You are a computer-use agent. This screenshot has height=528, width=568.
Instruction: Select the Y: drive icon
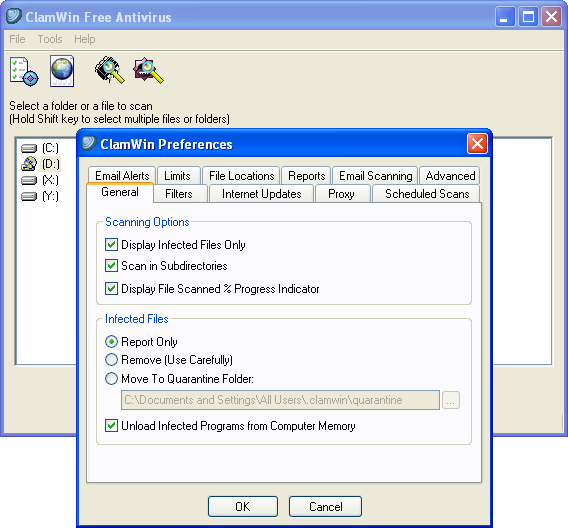click(29, 196)
